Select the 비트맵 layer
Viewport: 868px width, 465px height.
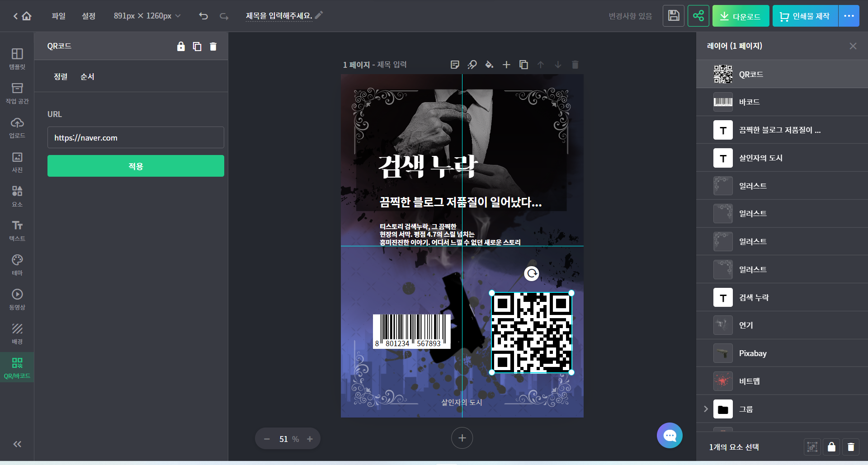[782, 381]
